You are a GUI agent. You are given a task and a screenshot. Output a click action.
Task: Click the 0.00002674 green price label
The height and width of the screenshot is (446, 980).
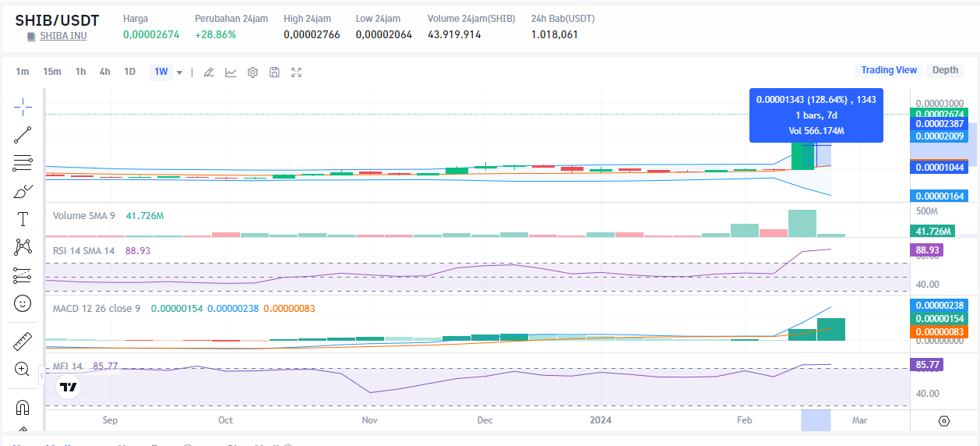pos(939,114)
